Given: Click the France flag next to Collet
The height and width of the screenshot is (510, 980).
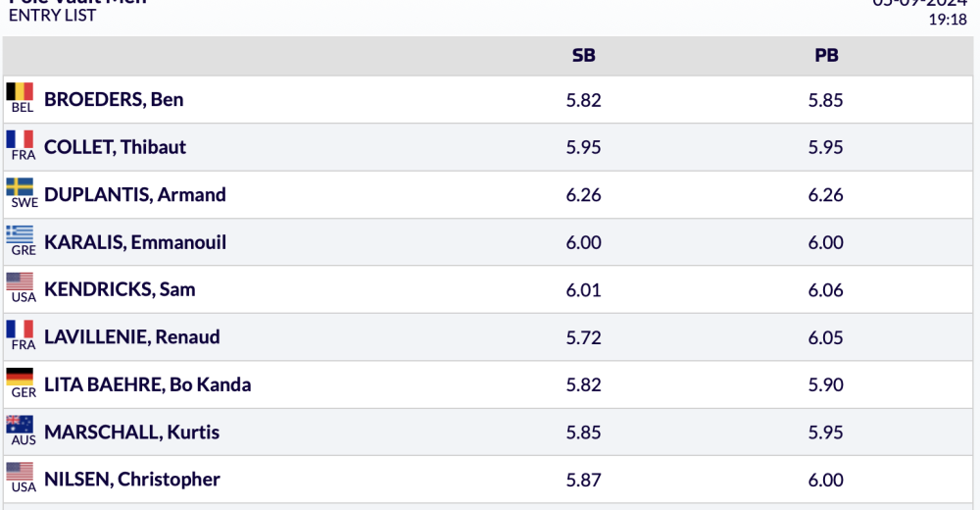Looking at the screenshot, I should pyautogui.click(x=21, y=140).
